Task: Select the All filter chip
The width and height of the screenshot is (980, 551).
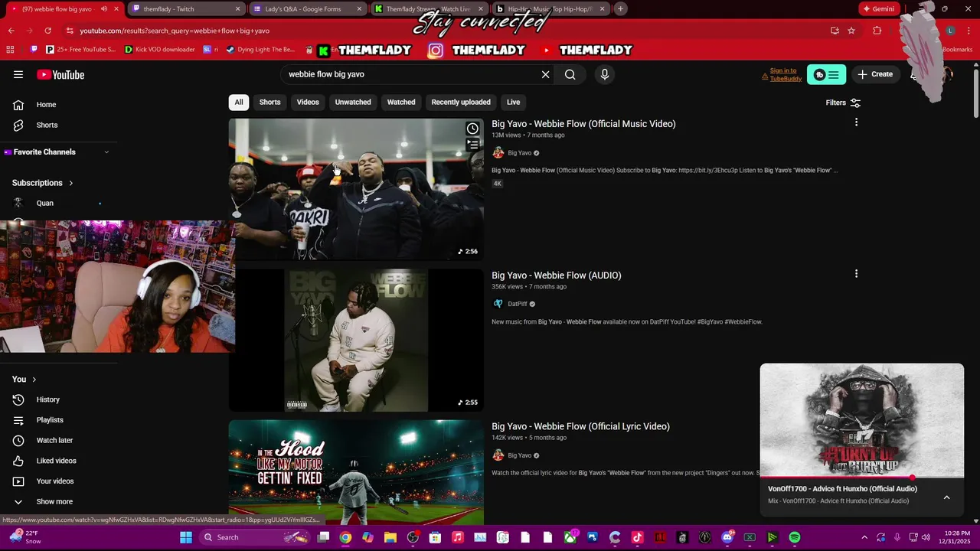Action: pyautogui.click(x=239, y=102)
